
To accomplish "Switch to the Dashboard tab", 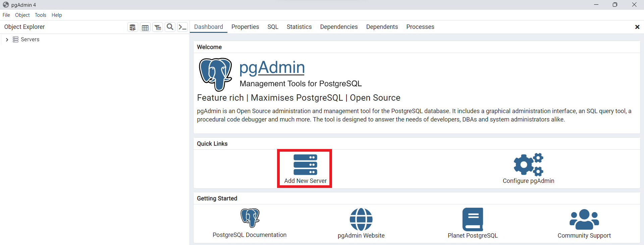I will [209, 27].
